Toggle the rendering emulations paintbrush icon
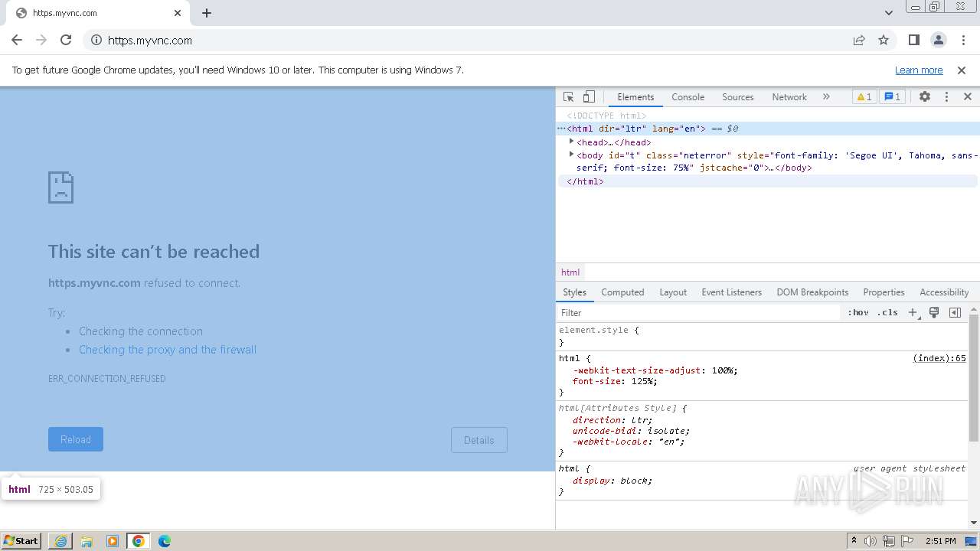The image size is (980, 551). point(934,312)
